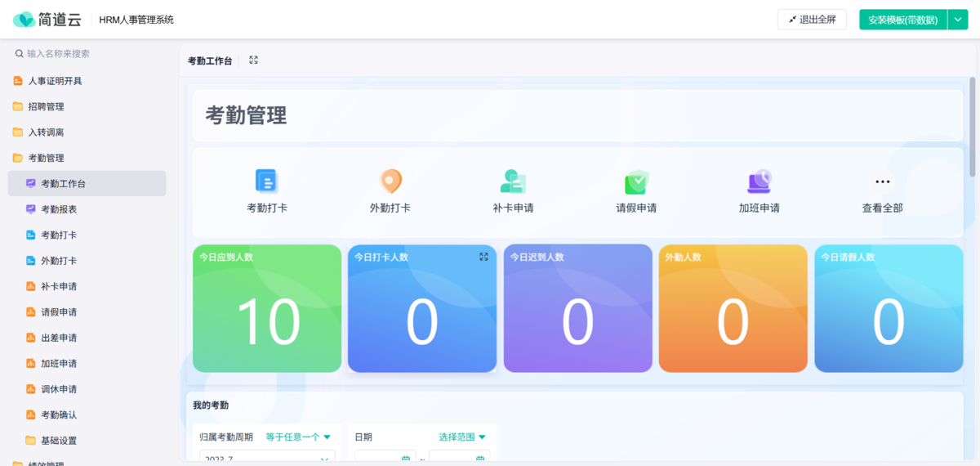
Task: Click the 入转调离 folder icon
Action: click(18, 132)
